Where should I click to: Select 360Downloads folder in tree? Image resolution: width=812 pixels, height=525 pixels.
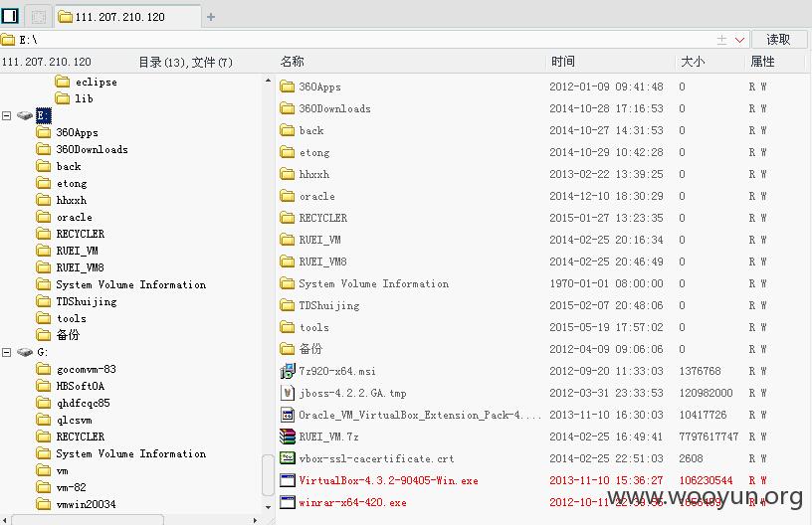pyautogui.click(x=82, y=149)
